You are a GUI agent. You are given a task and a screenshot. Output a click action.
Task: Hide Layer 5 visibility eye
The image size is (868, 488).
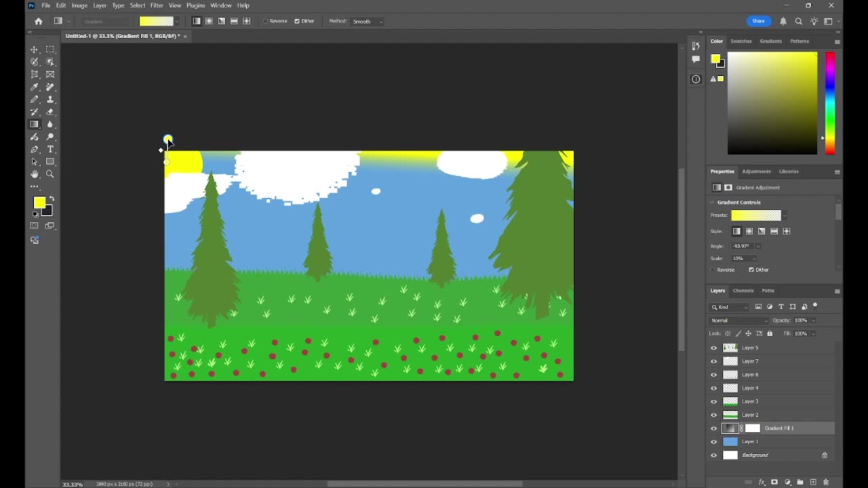[713, 348]
